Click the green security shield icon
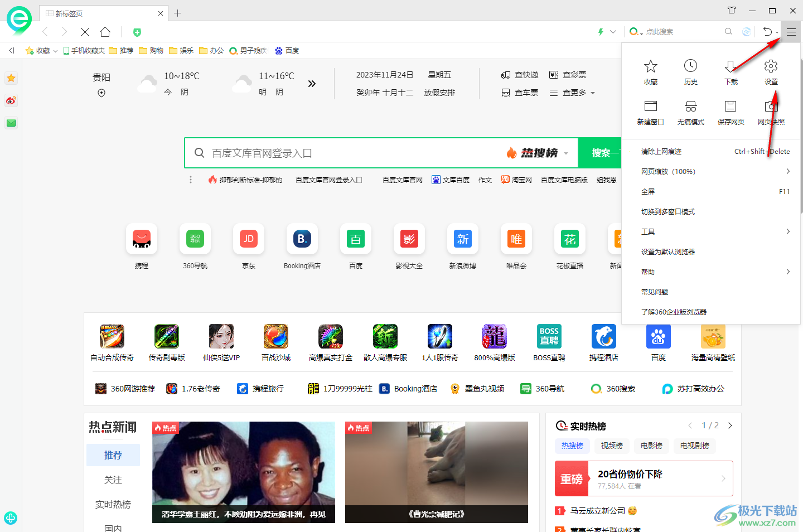 pos(137,32)
